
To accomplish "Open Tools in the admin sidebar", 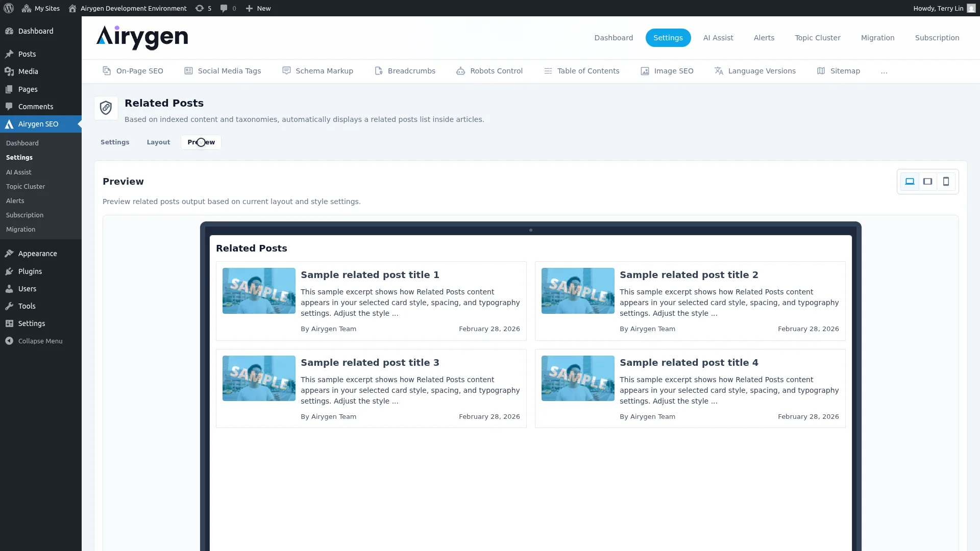I will 41,306.
